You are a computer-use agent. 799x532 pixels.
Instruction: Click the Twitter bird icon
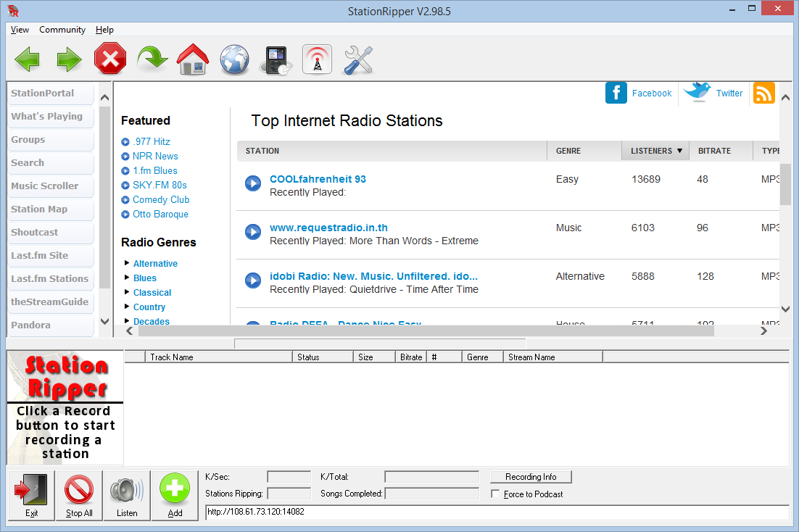click(x=697, y=92)
